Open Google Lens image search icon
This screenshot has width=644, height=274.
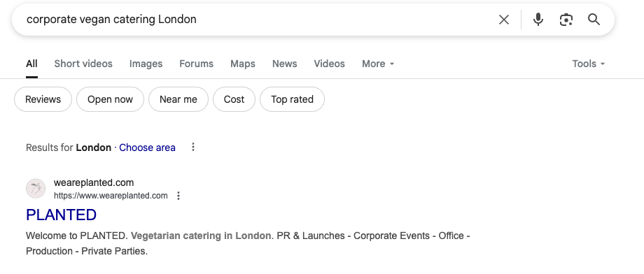tap(566, 20)
